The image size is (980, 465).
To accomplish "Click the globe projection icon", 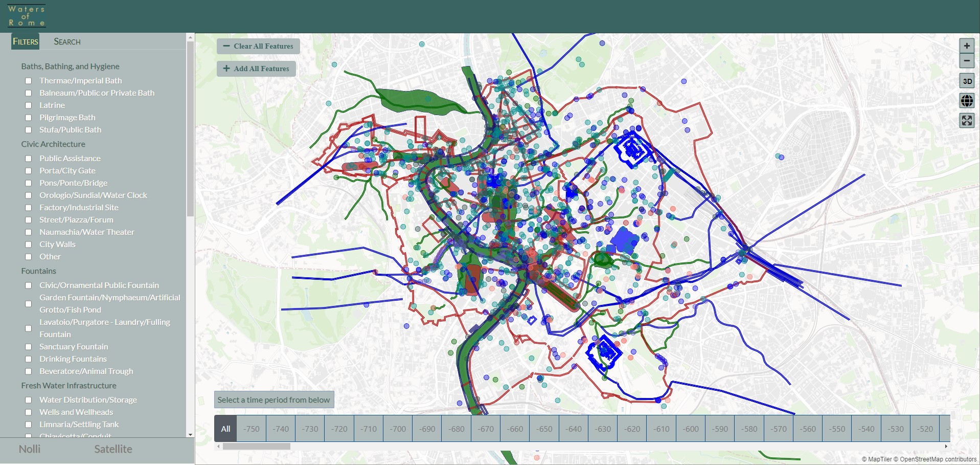I will 967,101.
